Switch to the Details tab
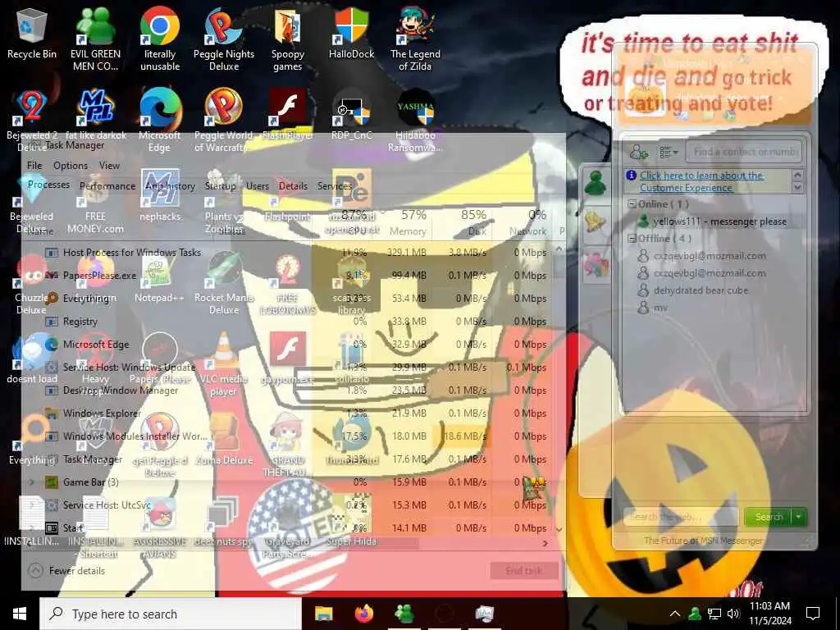The height and width of the screenshot is (630, 840). [x=293, y=186]
